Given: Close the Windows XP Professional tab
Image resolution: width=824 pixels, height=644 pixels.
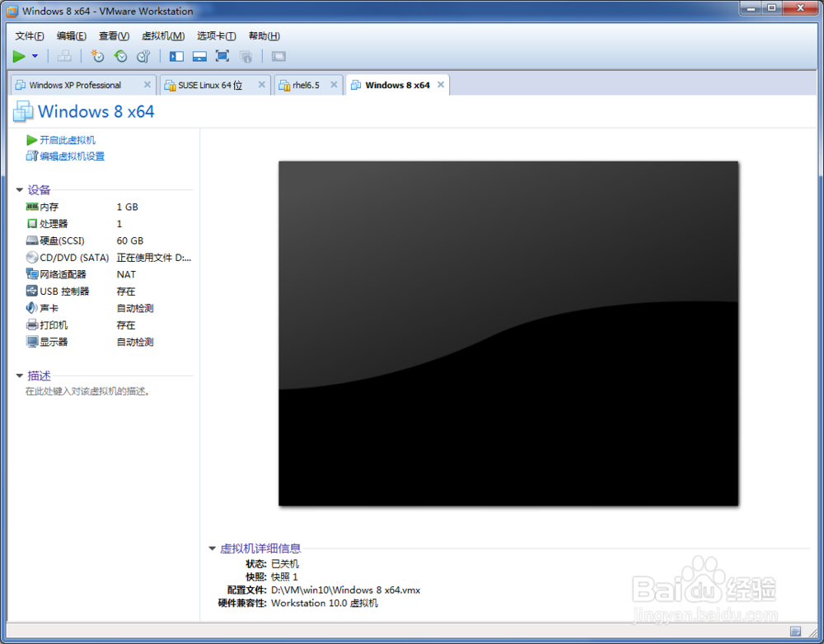Looking at the screenshot, I should pos(147,85).
